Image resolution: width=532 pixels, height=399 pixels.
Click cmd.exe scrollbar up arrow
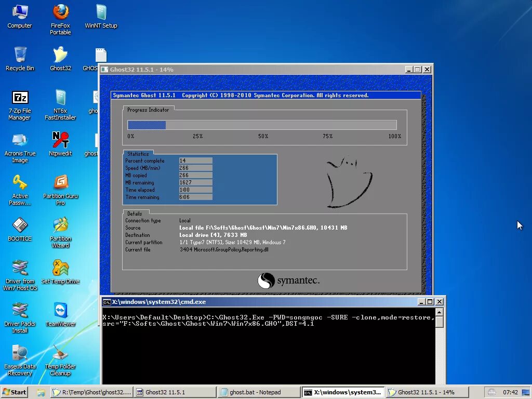(x=440, y=312)
